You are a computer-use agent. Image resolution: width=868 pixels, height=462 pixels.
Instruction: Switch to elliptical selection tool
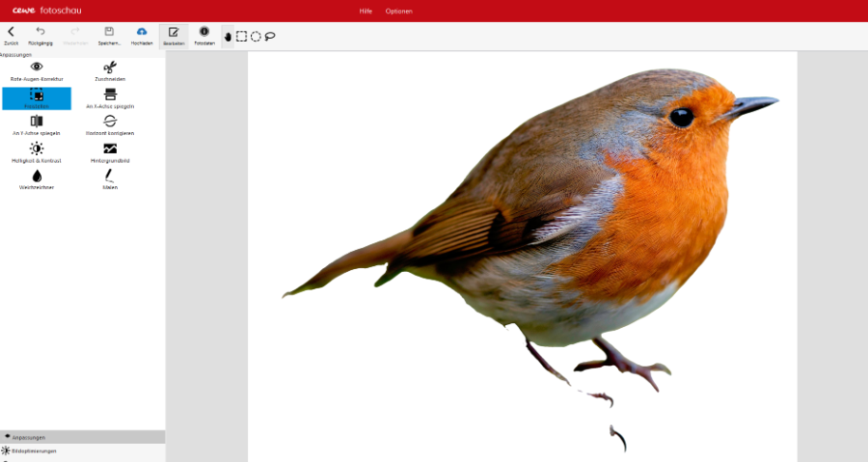tap(256, 37)
